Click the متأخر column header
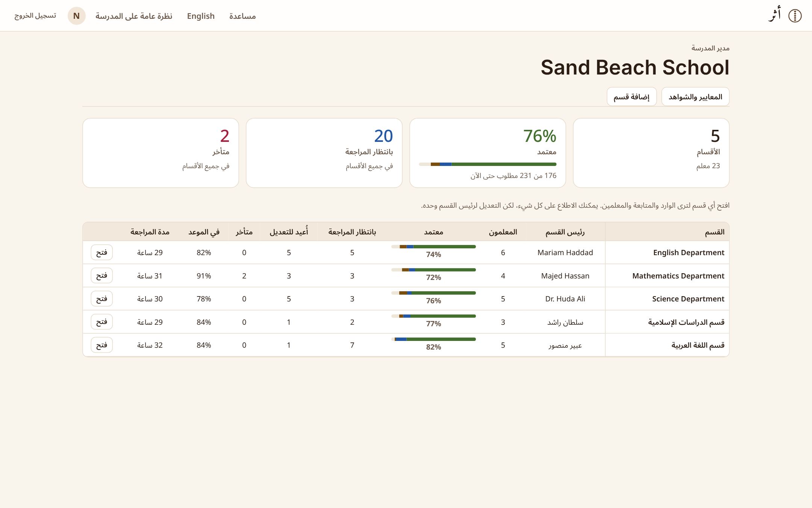Viewport: 812px width, 508px height. [244, 232]
